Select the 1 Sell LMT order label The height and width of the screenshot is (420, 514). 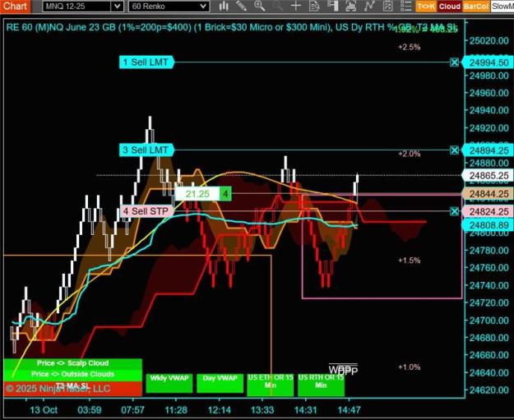pos(146,62)
